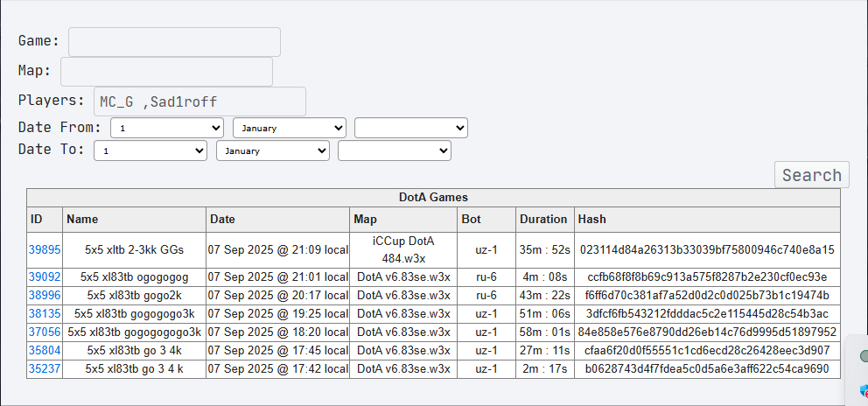Image resolution: width=868 pixels, height=406 pixels.
Task: Select game name 5x5 xl83tb gogo2k
Action: pos(135,295)
